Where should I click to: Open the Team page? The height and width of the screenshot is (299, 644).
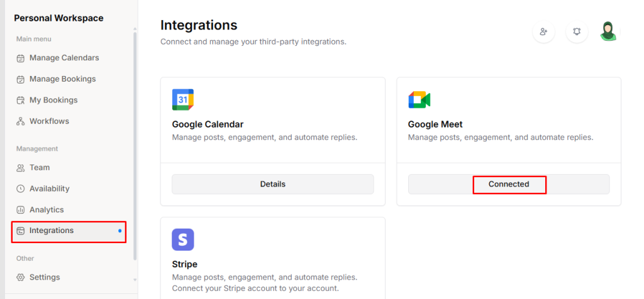coord(39,168)
